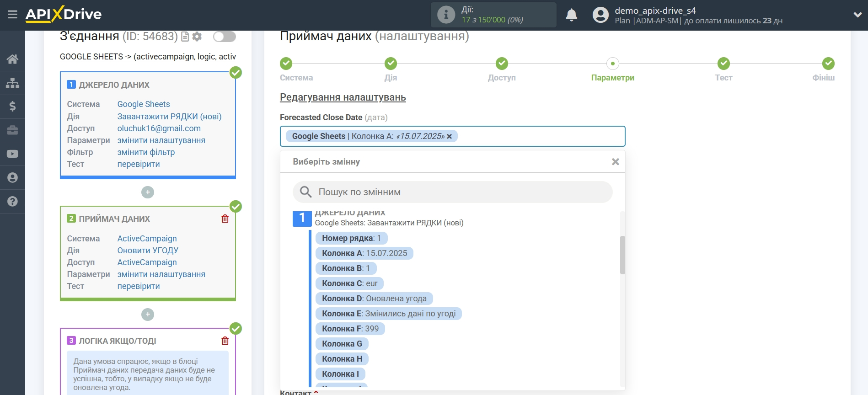Close the variable picker panel

pyautogui.click(x=616, y=162)
